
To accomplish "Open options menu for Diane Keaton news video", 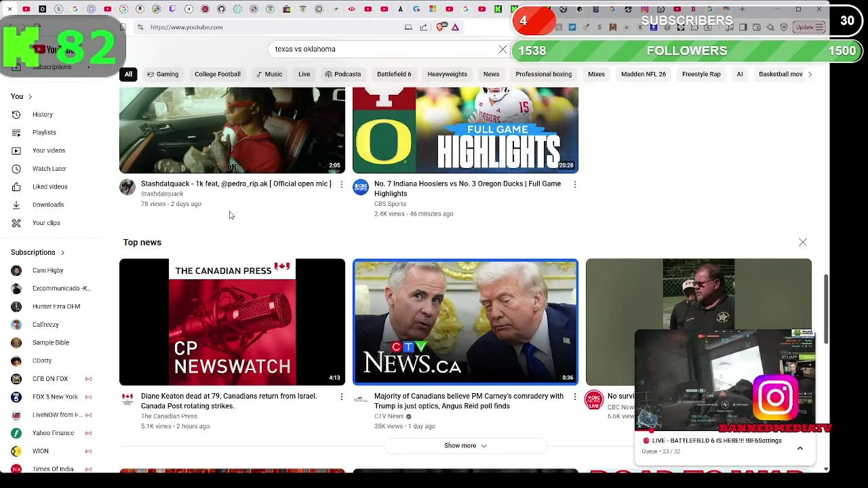I will (341, 396).
